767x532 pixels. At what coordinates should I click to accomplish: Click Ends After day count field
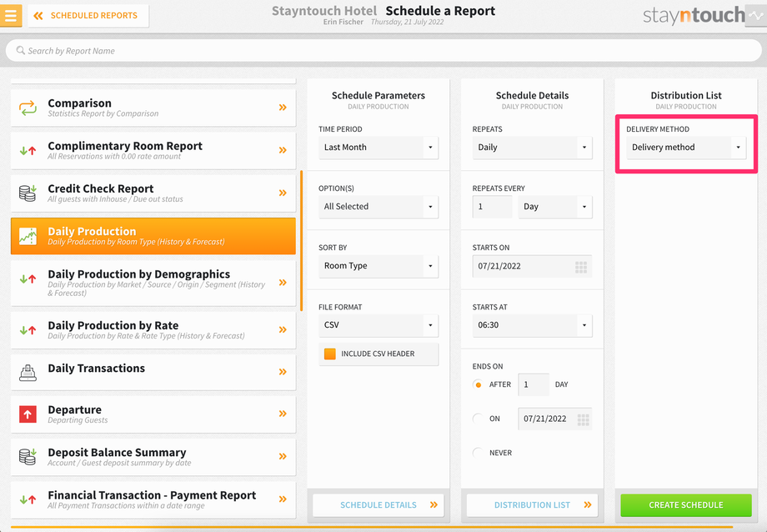click(x=534, y=384)
